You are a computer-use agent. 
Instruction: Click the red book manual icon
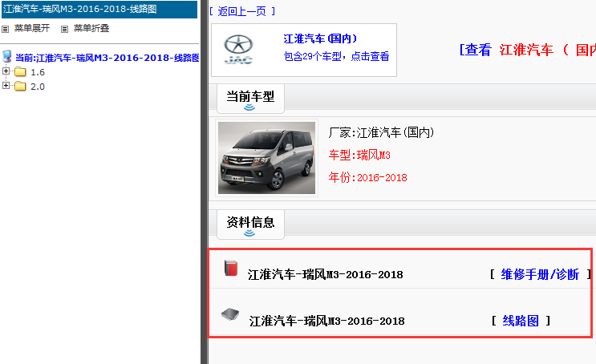(231, 268)
